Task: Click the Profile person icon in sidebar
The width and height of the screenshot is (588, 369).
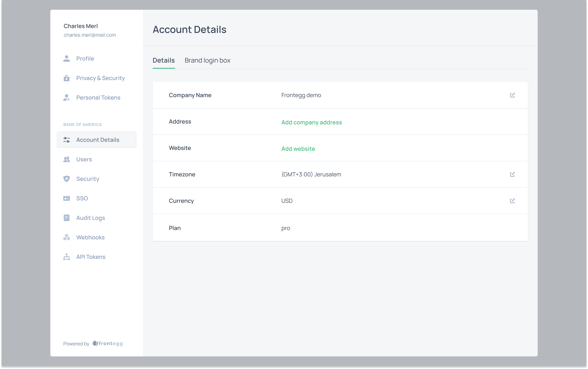Action: coord(67,59)
